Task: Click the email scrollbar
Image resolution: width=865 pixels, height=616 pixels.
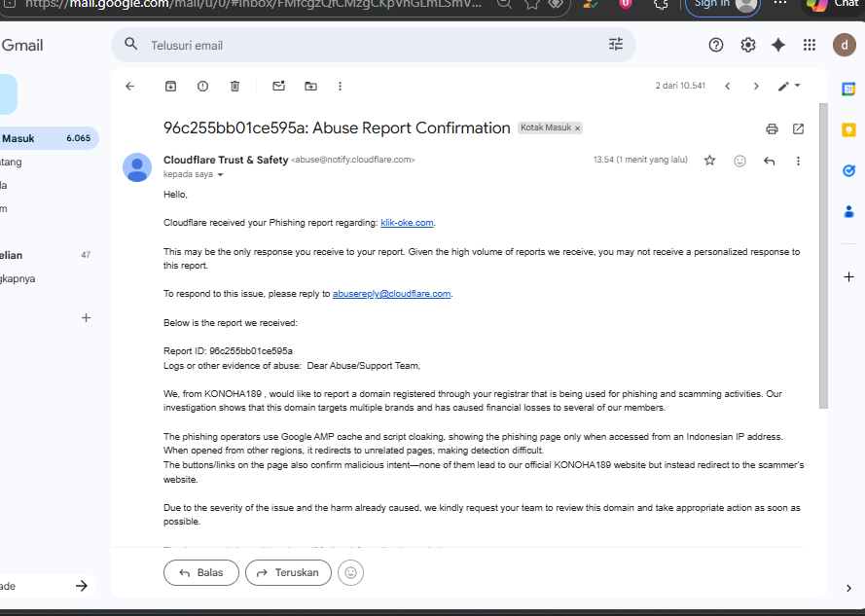Action: (823, 256)
